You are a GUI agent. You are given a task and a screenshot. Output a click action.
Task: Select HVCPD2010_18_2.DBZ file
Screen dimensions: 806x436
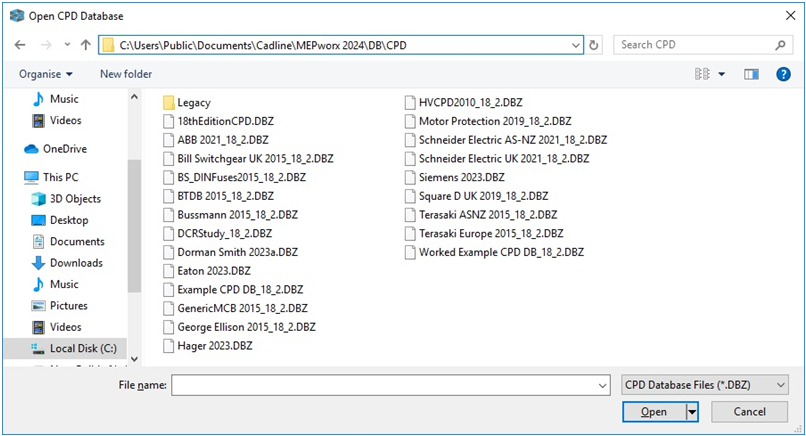coord(464,103)
